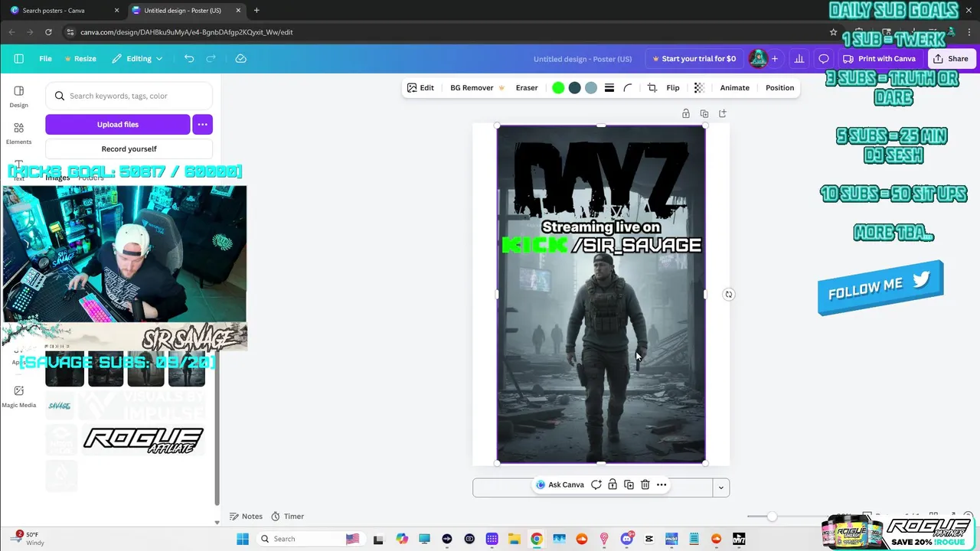Duplicate page icon above the canvas

coord(704,113)
